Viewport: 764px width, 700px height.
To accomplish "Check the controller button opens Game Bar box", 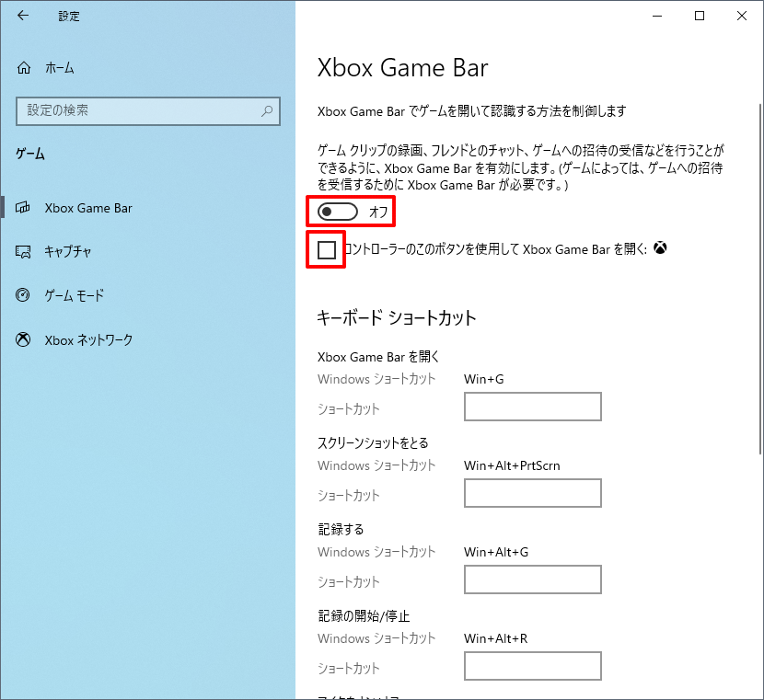I will 327,249.
